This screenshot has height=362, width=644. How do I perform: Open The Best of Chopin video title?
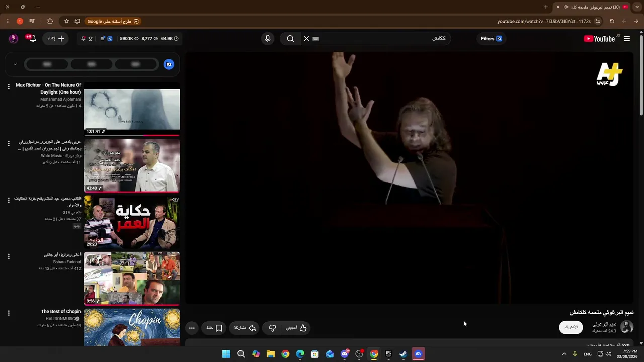pyautogui.click(x=61, y=312)
